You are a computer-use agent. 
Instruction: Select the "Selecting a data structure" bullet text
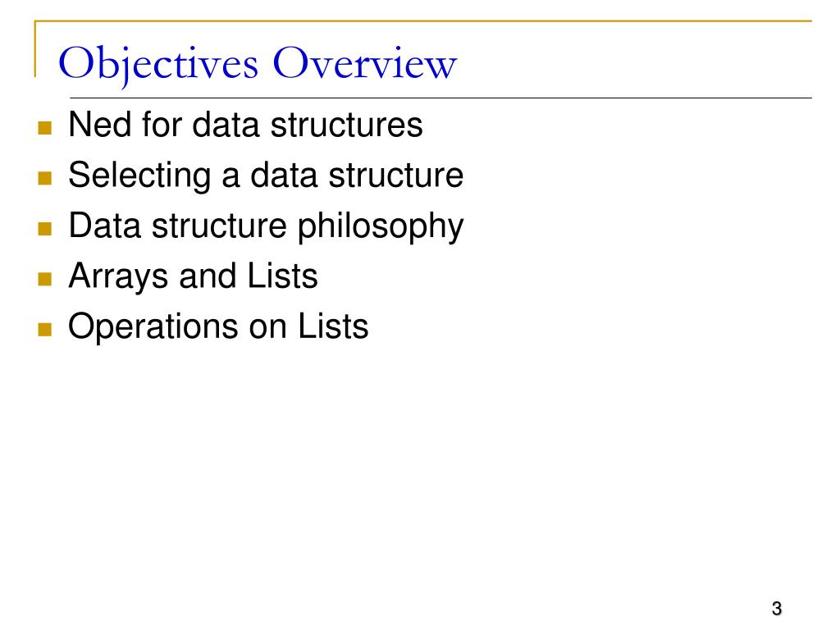pyautogui.click(x=266, y=176)
